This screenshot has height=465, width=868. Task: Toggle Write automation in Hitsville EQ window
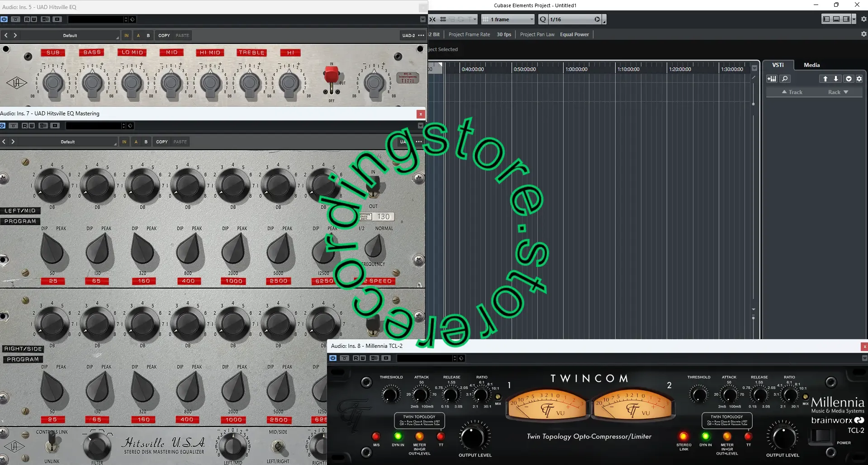tap(34, 19)
